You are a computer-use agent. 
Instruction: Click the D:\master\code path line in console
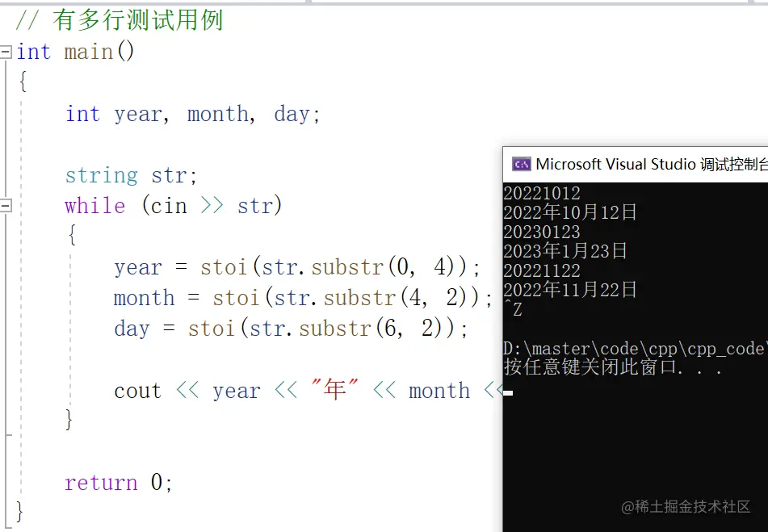[x=636, y=349]
